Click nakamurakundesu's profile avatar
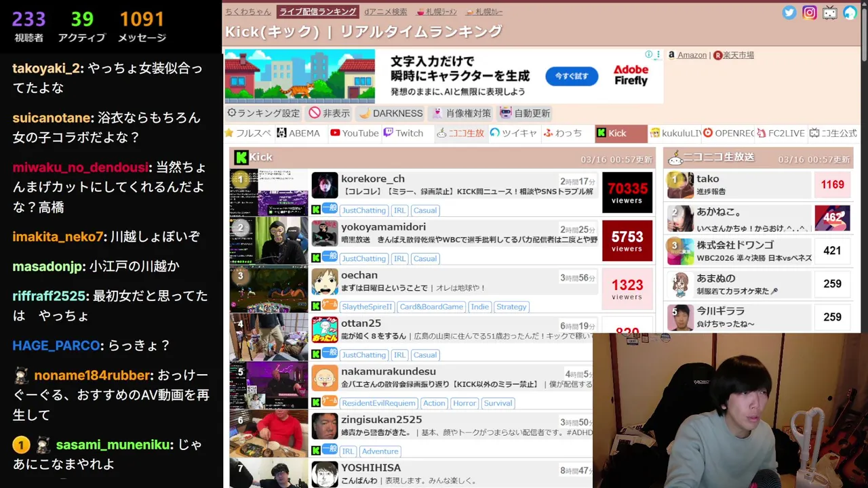The image size is (868, 488). tap(325, 378)
